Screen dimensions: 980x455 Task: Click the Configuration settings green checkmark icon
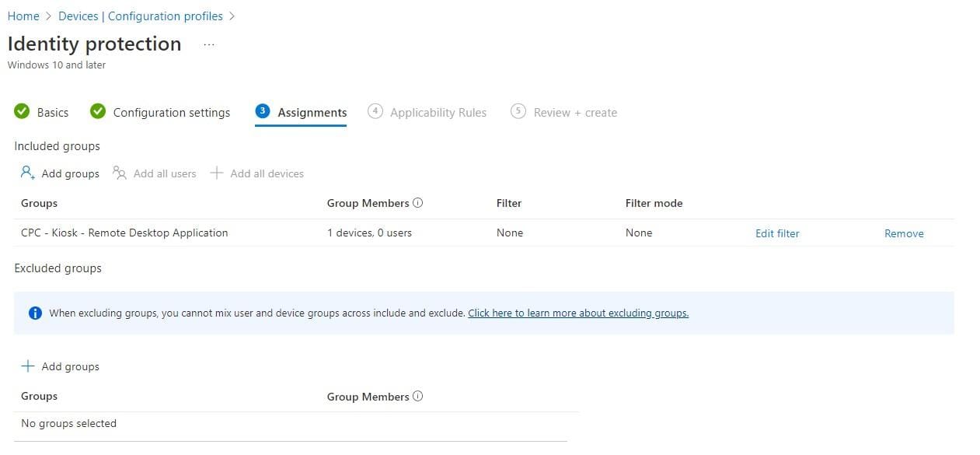tap(98, 112)
